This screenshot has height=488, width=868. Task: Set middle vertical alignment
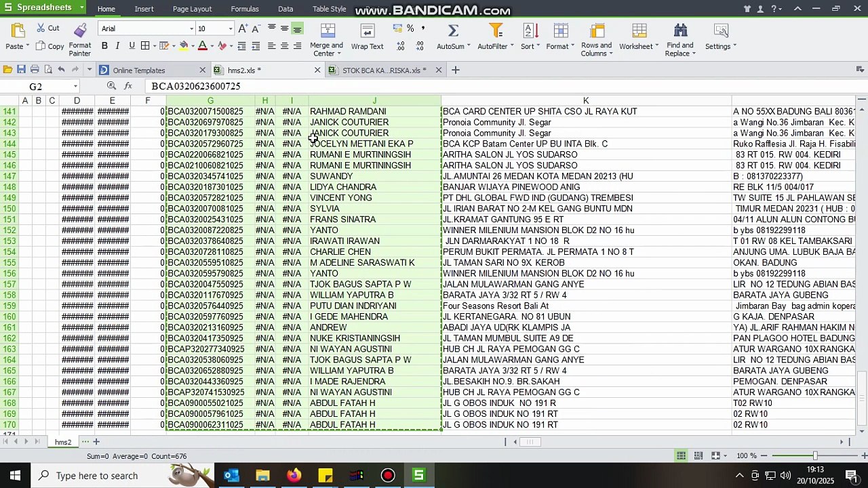click(285, 28)
